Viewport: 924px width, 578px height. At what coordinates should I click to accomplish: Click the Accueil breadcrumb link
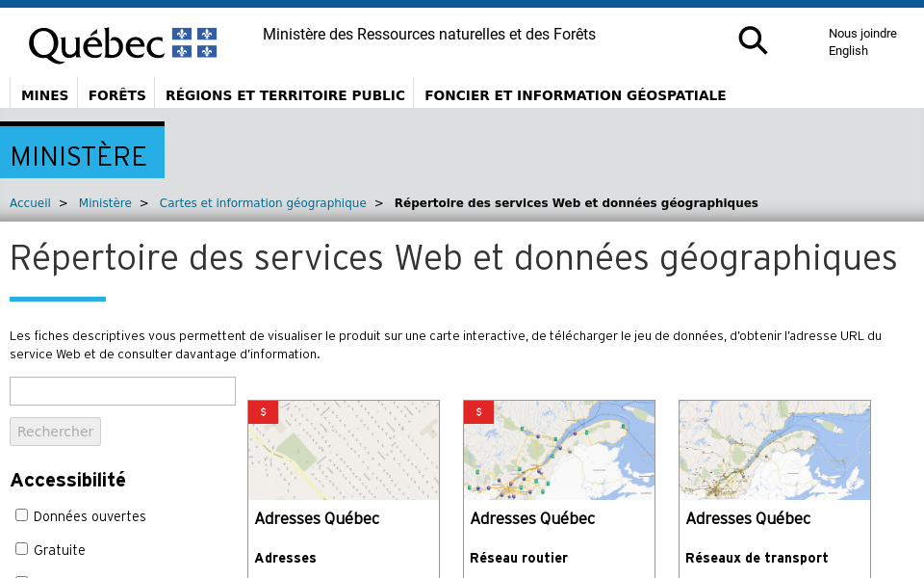30,202
